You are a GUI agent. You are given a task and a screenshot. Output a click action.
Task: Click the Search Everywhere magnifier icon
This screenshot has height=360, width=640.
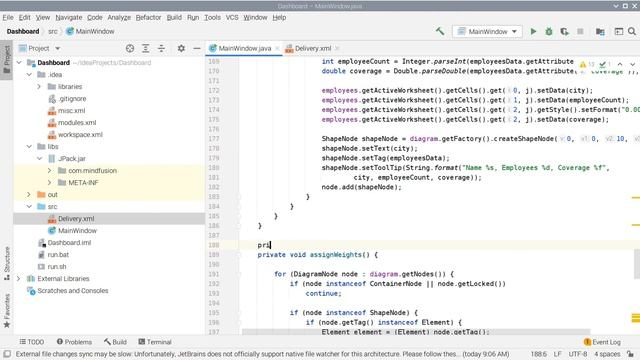click(x=632, y=31)
